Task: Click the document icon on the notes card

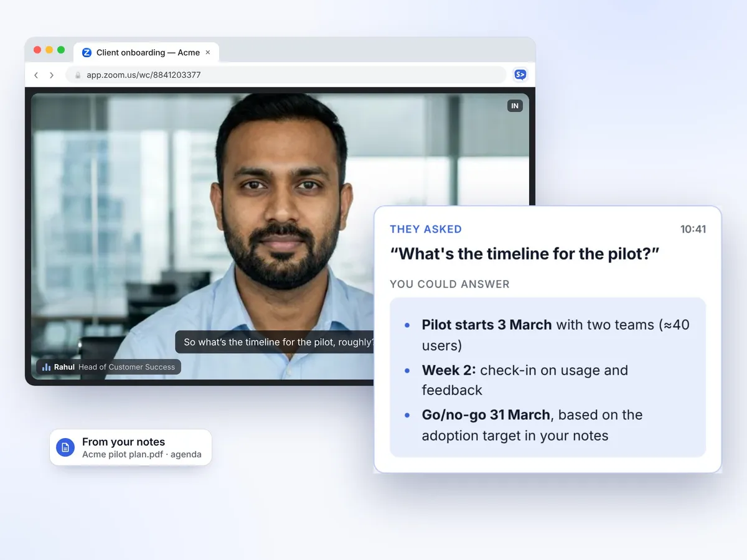Action: point(65,447)
